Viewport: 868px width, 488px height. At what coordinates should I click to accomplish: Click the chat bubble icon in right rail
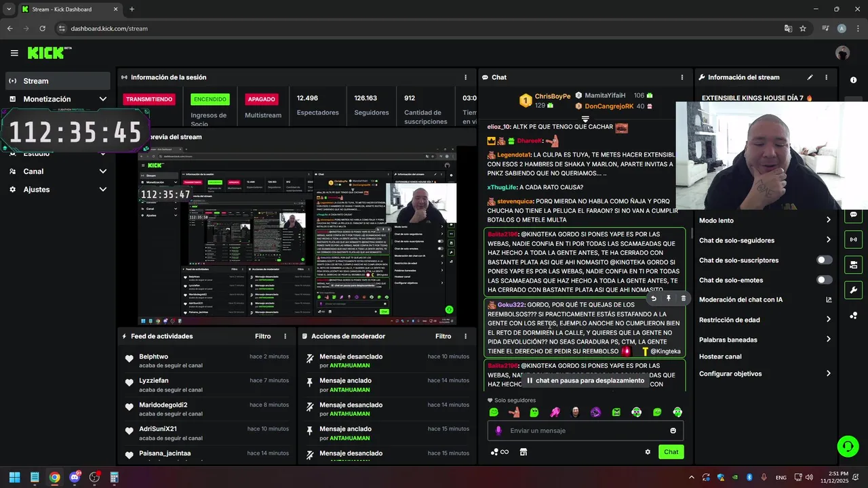tap(853, 215)
